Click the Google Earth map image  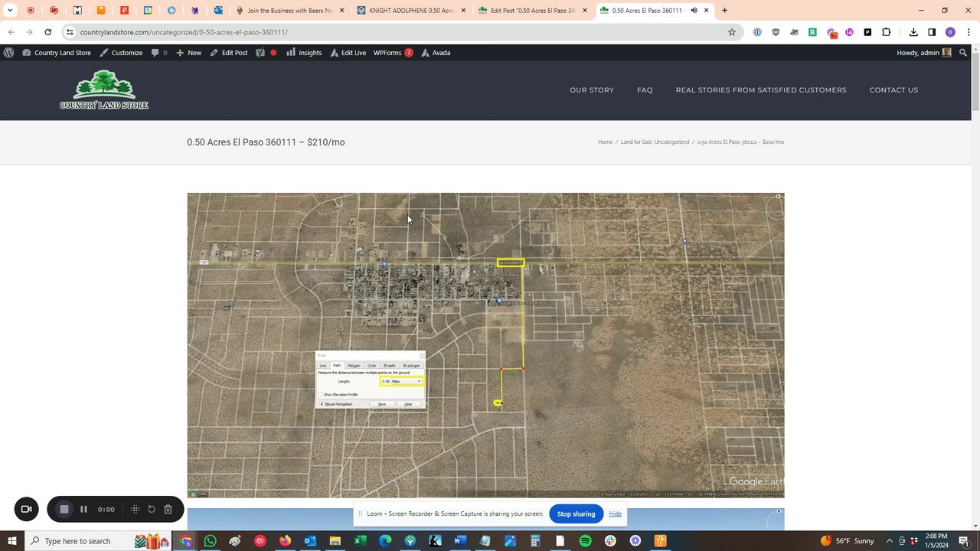(485, 345)
